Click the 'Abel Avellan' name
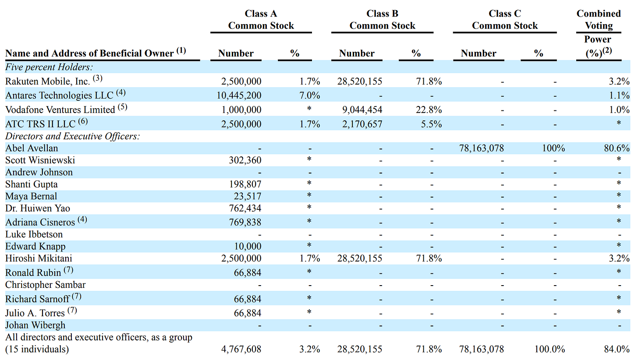 pyautogui.click(x=32, y=148)
